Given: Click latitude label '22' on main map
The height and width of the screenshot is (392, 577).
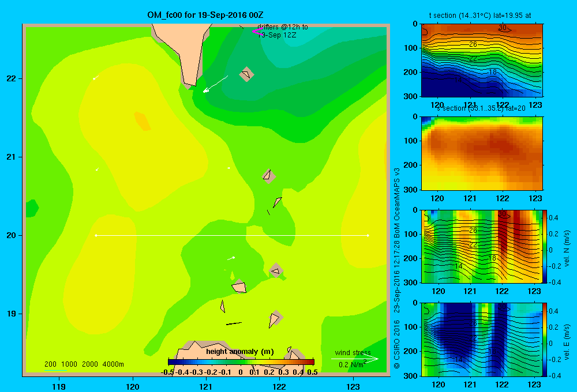Looking at the screenshot, I should (x=11, y=78).
